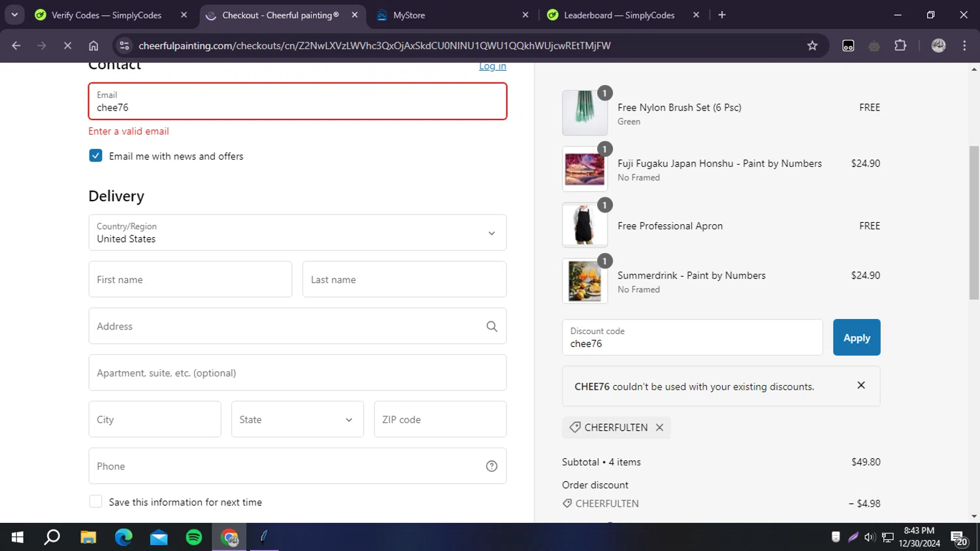Click the page vertical scrollbar thumb
The width and height of the screenshot is (980, 551).
[974, 222]
